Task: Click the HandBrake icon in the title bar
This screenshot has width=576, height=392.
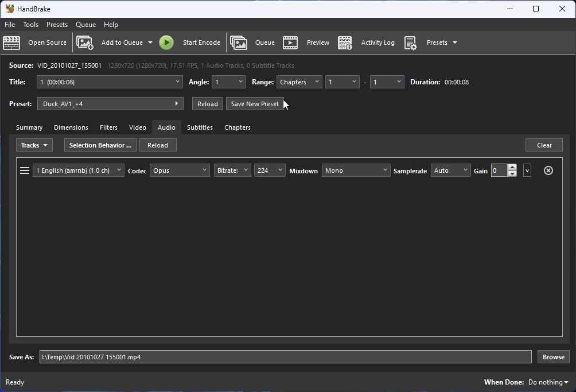Action: (10, 9)
